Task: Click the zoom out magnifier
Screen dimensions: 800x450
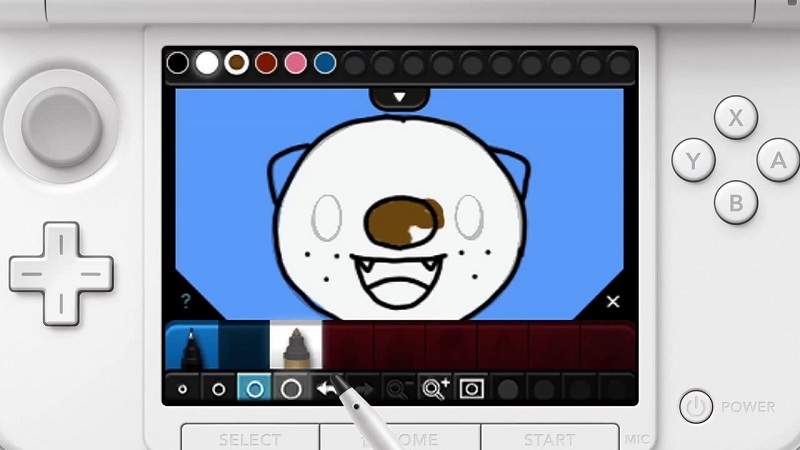Action: (x=399, y=389)
